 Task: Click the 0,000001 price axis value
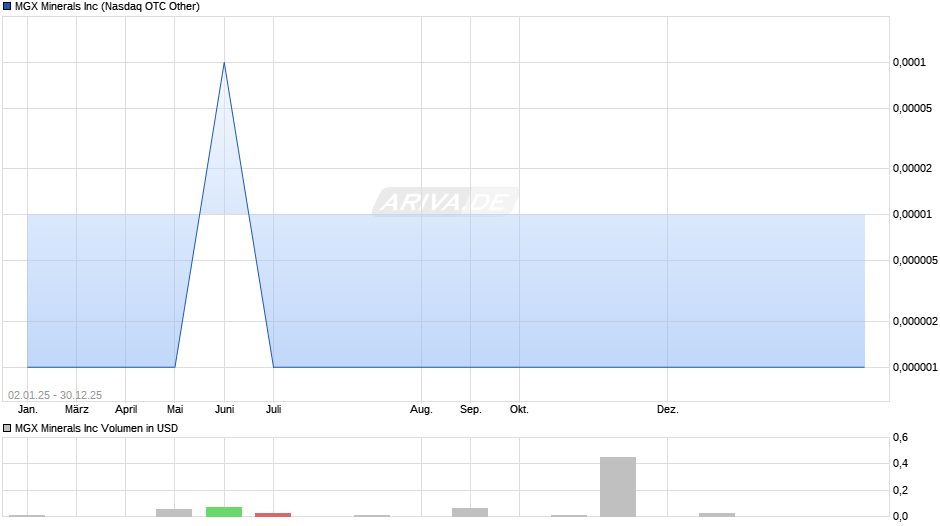tap(915, 367)
